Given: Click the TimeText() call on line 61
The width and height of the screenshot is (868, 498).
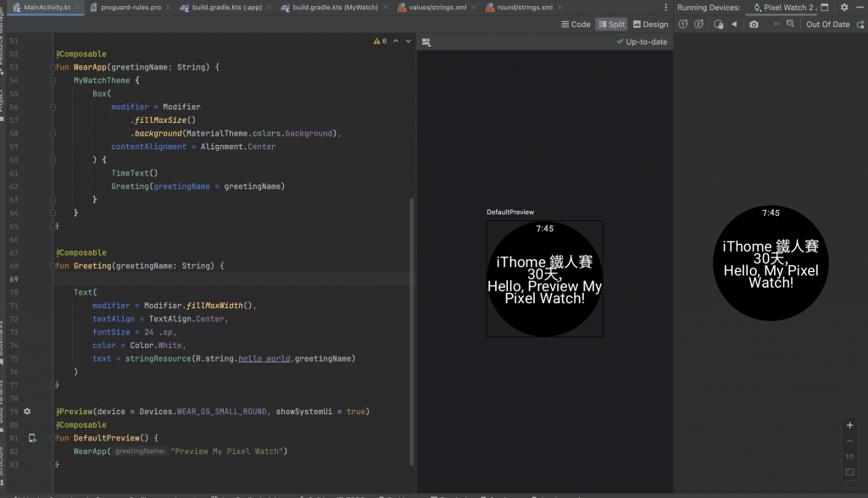Looking at the screenshot, I should 135,173.
